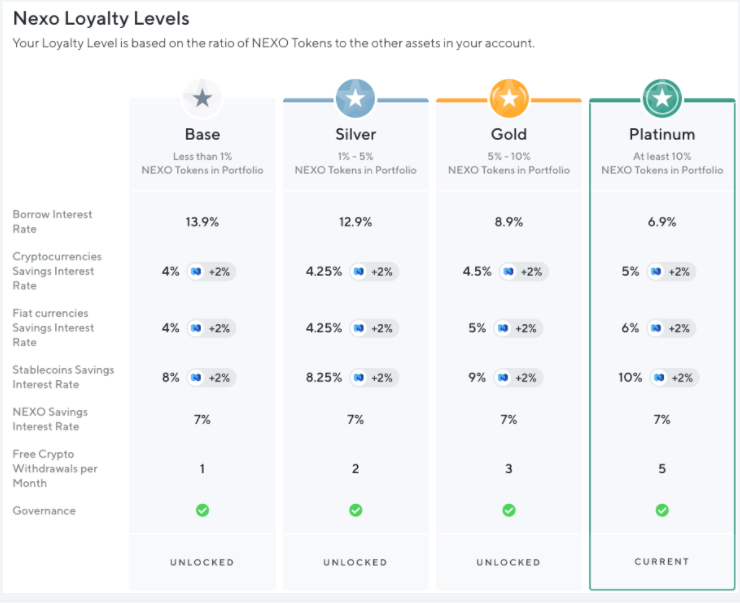Click the NEXO +2% badge in Gold stablecoins row

pyautogui.click(x=518, y=378)
